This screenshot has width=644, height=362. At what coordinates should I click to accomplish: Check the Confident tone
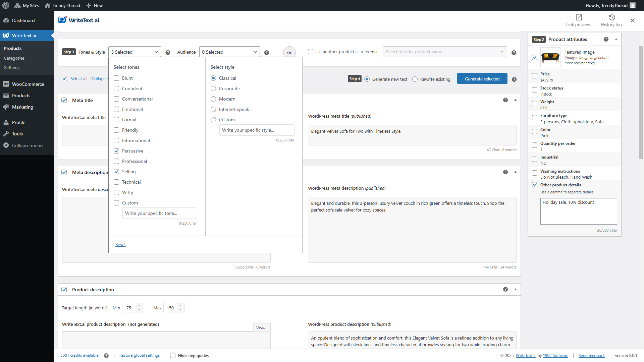pos(116,88)
